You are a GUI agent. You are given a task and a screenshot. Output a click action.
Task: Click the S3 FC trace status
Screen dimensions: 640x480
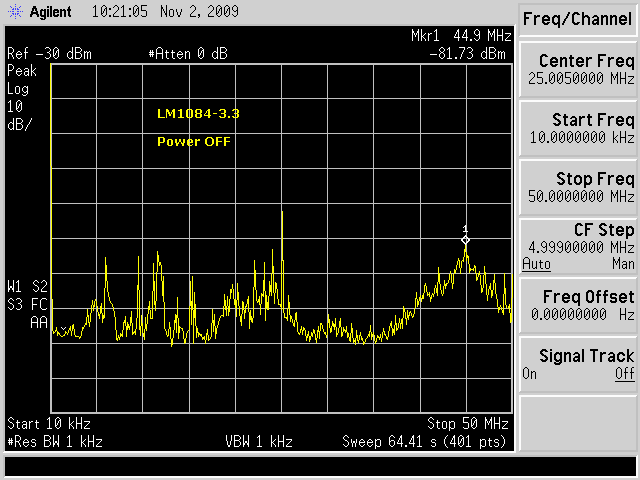point(27,304)
